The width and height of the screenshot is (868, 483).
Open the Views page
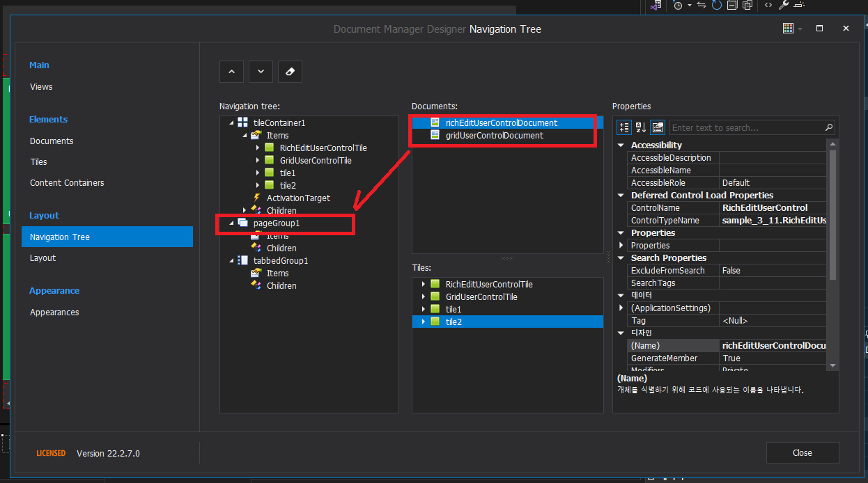click(41, 87)
